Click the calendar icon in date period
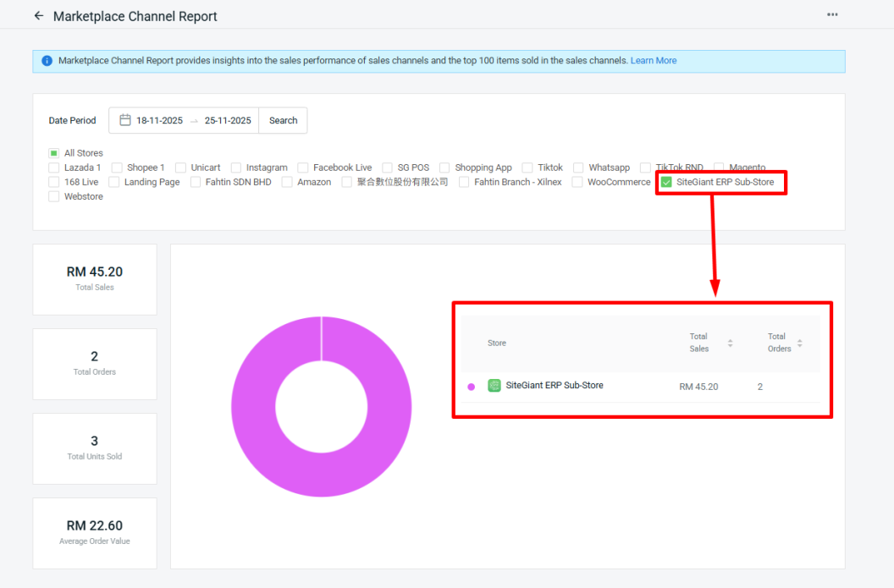The image size is (894, 588). point(125,120)
